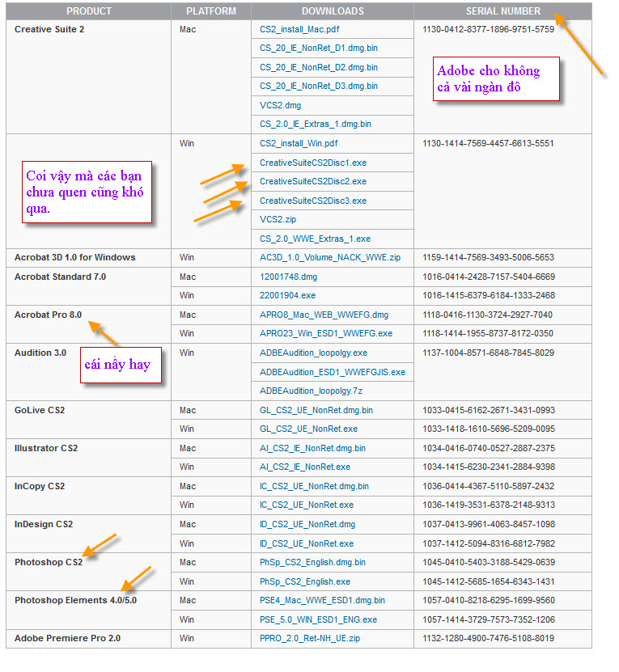Open CS2_install_Win.pdf link

pos(299,144)
